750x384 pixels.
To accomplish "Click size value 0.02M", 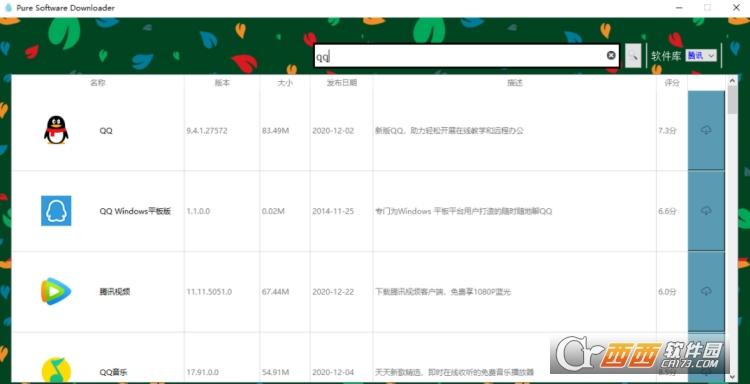I will pos(273,211).
